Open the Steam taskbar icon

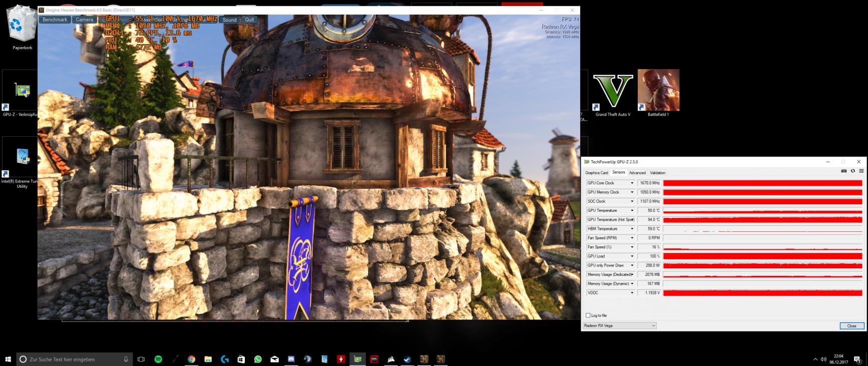pyautogui.click(x=407, y=359)
